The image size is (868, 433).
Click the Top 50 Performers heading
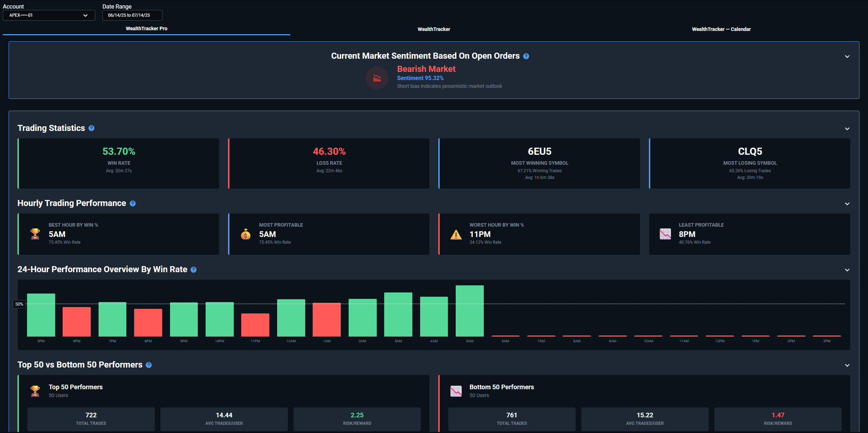point(76,387)
